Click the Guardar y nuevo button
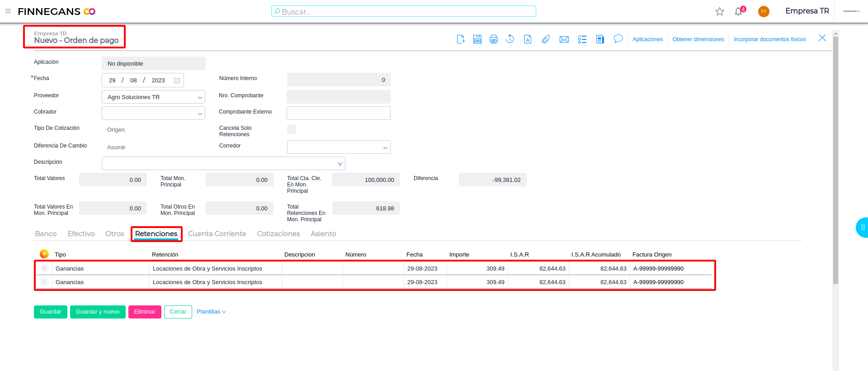This screenshot has height=371, width=868. pos(98,312)
